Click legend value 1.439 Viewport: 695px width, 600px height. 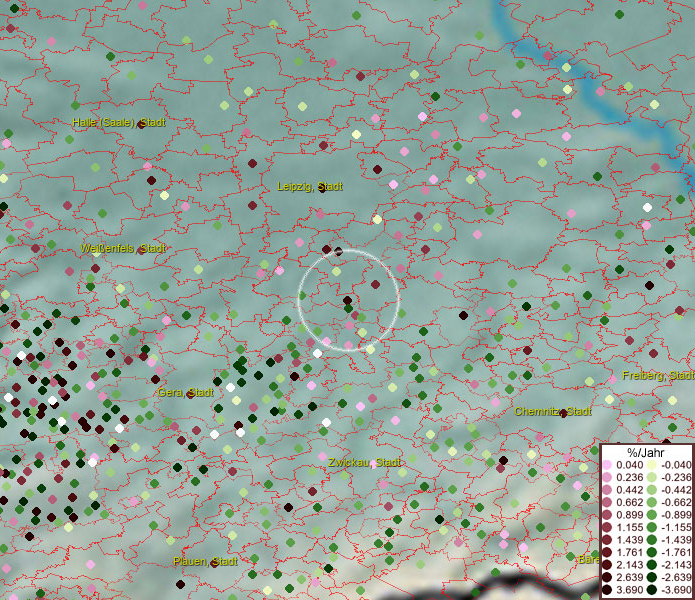pos(629,540)
